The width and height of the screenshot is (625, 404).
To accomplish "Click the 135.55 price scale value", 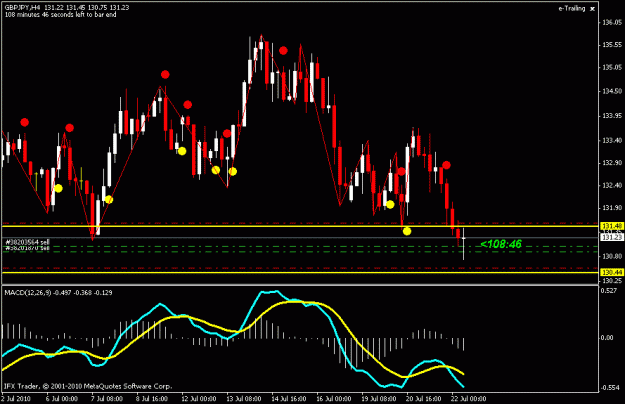I will pyautogui.click(x=612, y=45).
